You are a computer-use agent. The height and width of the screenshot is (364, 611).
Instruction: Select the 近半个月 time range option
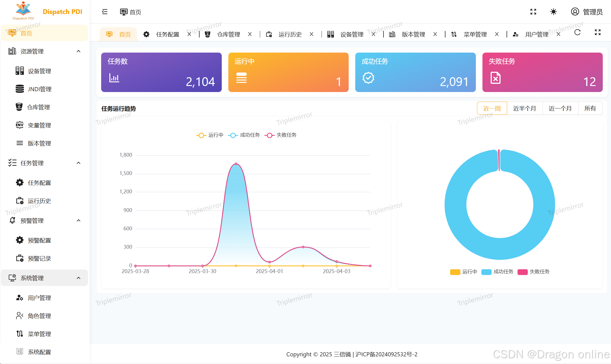click(x=524, y=108)
